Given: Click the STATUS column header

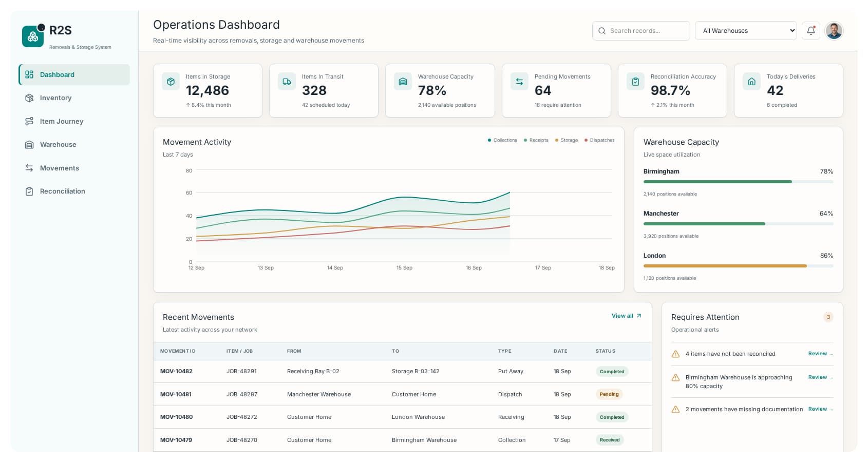Looking at the screenshot, I should [x=605, y=351].
